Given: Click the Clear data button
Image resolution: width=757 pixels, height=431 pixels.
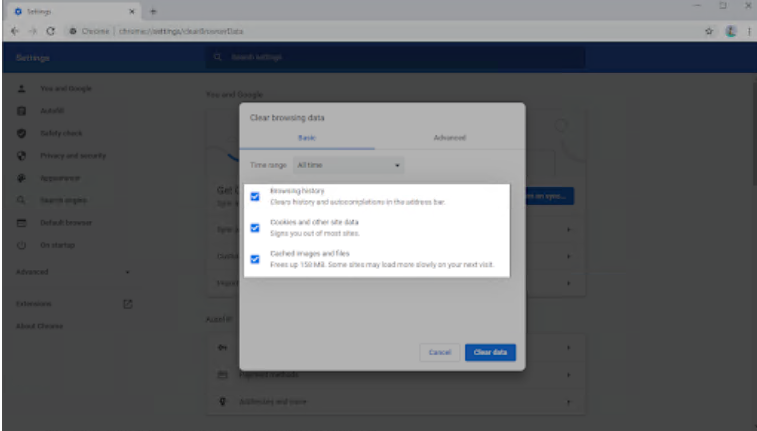Looking at the screenshot, I should 490,353.
